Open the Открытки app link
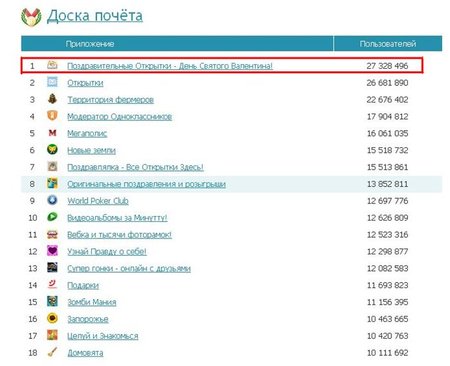The image size is (450, 366). pyautogui.click(x=85, y=83)
